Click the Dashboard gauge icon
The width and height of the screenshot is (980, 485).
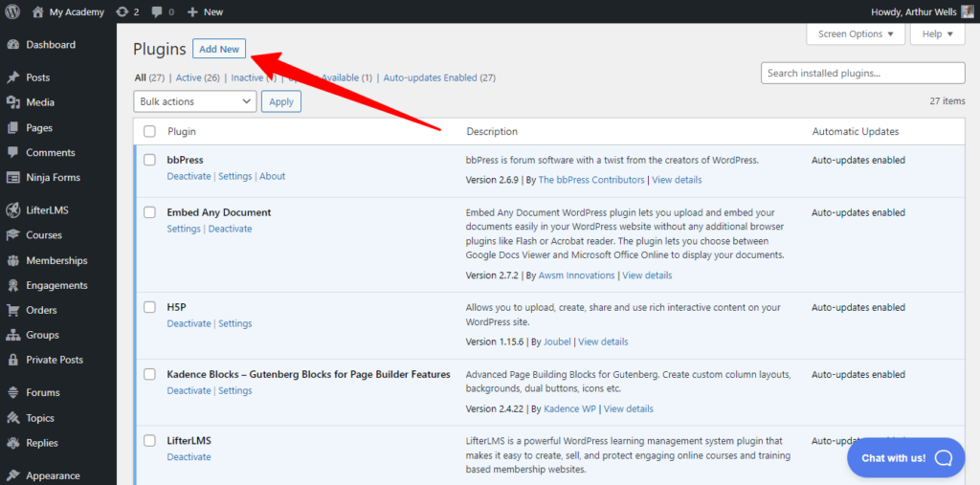tap(13, 45)
